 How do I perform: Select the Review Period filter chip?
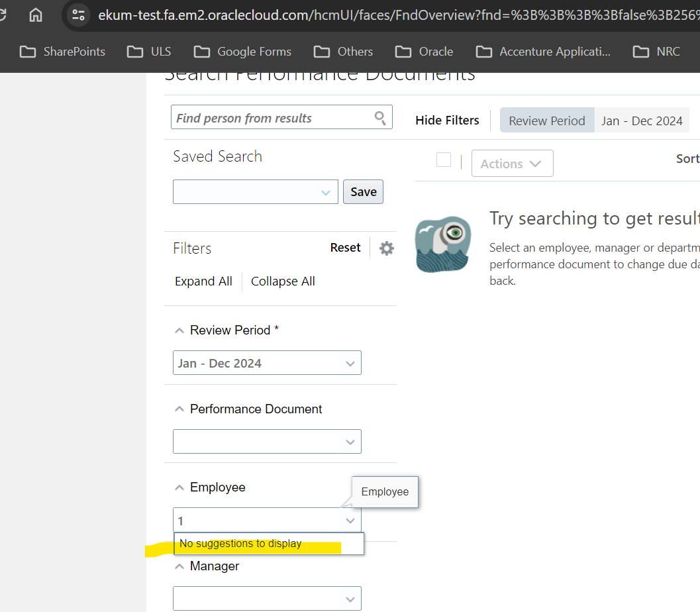click(x=546, y=120)
